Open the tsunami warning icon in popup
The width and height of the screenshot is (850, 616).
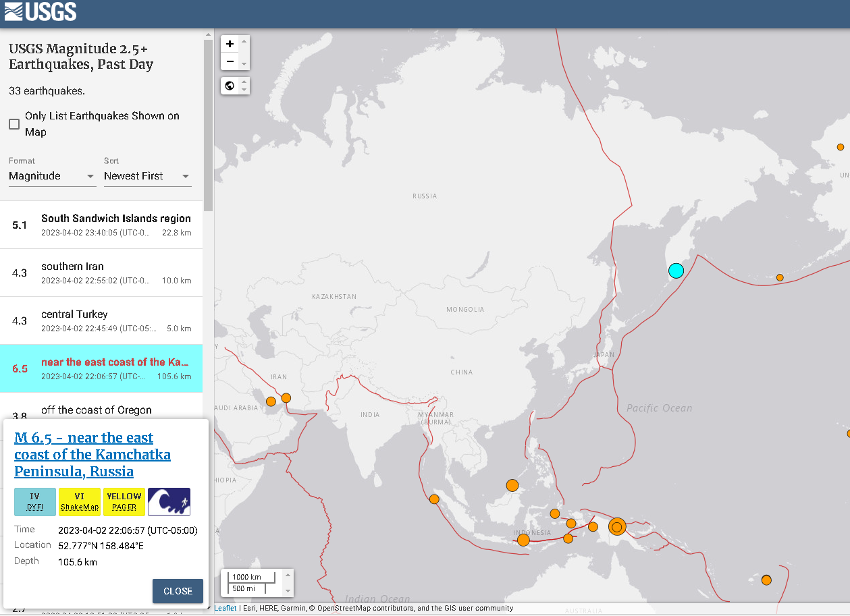[x=169, y=502]
